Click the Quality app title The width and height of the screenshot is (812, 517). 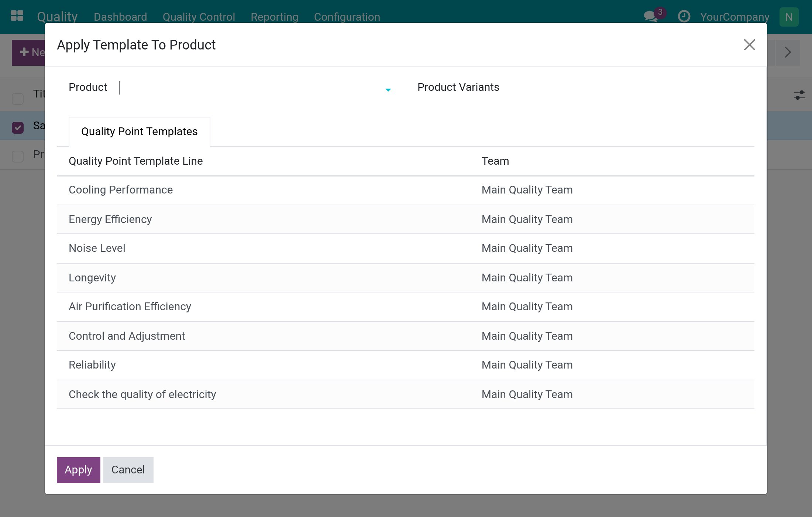tap(57, 17)
